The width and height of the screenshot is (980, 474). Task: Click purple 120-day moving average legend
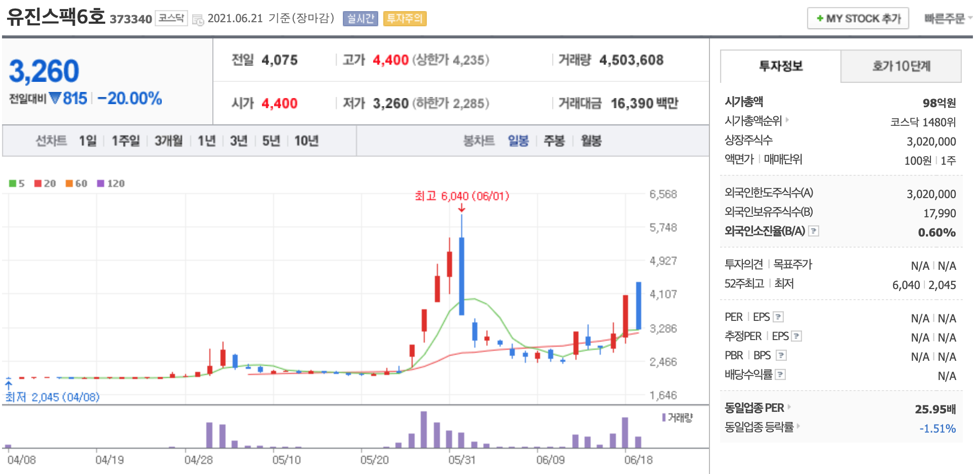[x=111, y=183]
